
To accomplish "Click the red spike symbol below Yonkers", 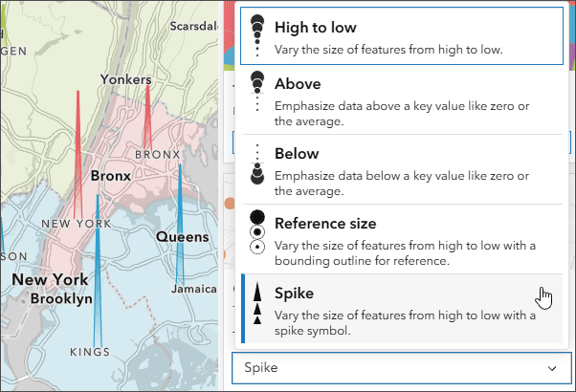I will click(x=148, y=120).
